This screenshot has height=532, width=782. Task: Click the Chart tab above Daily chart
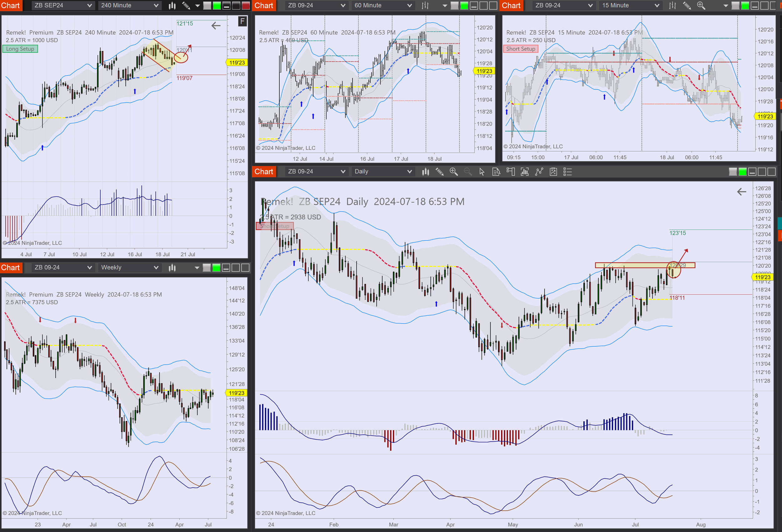coord(264,172)
